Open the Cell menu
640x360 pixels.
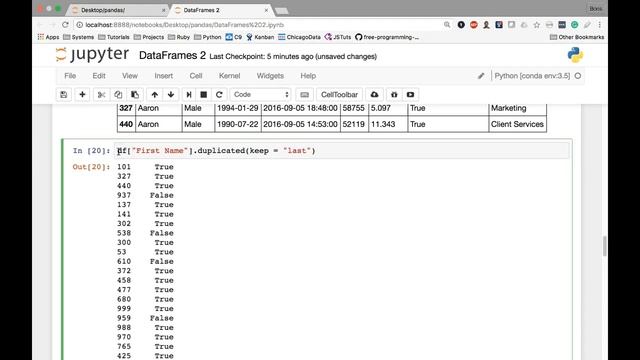coord(196,76)
